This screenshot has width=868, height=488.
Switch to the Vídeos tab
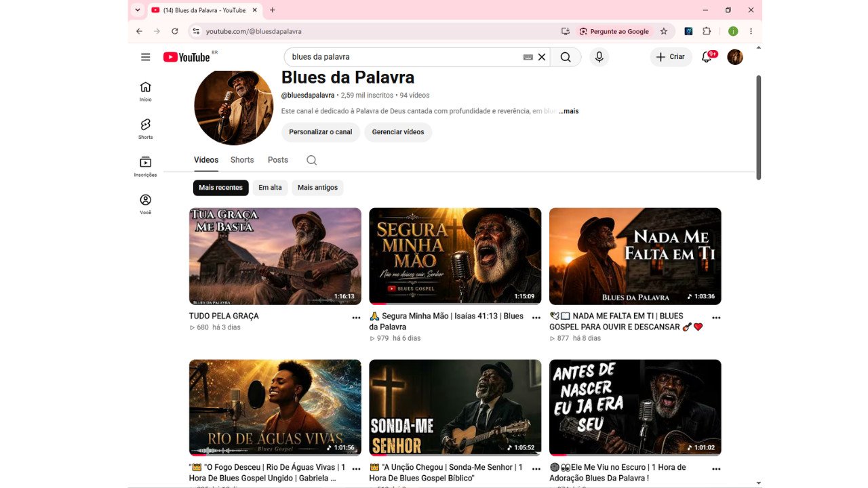[x=206, y=160]
